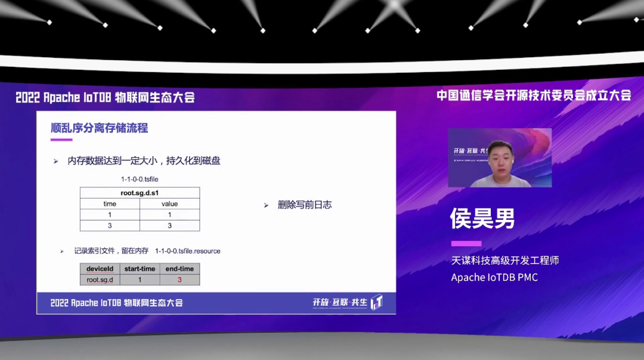Click the arrow bullet before 内存数据达到一定大小
Image resolution: width=644 pixels, height=360 pixels.
click(56, 162)
